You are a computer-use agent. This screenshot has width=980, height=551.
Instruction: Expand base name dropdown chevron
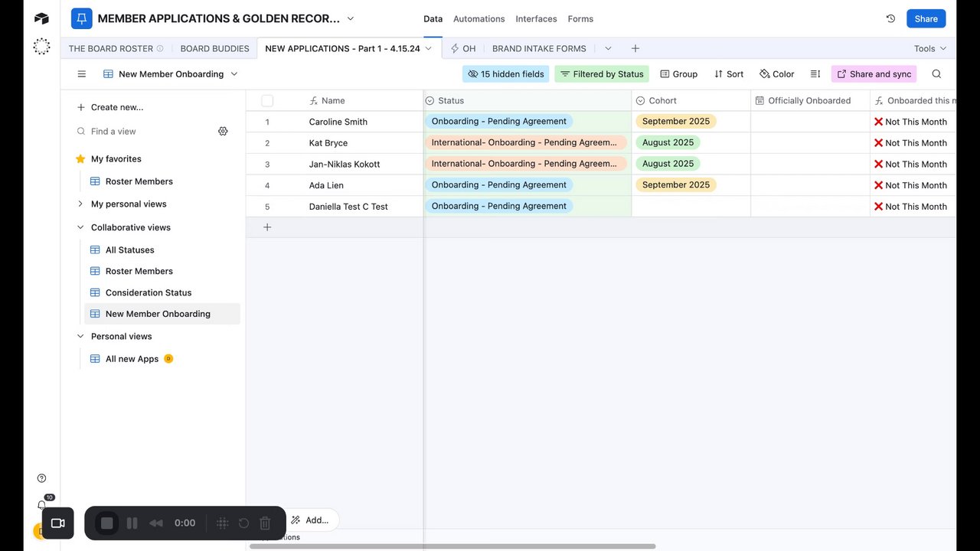tap(351, 18)
